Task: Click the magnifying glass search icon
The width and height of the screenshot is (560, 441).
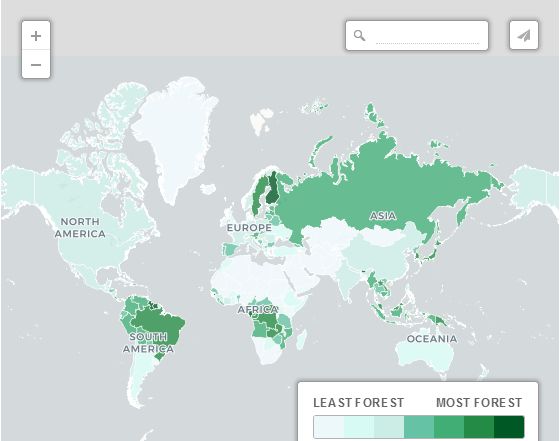Action: [359, 35]
